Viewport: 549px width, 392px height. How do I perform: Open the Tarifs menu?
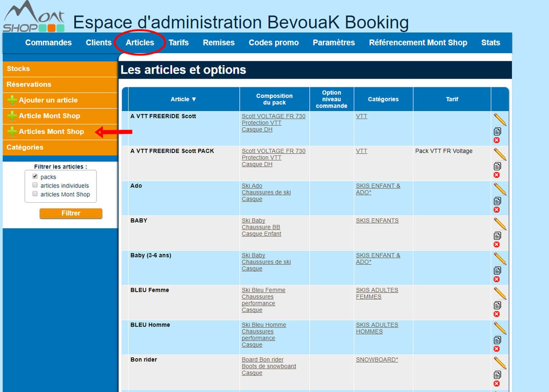pos(178,43)
